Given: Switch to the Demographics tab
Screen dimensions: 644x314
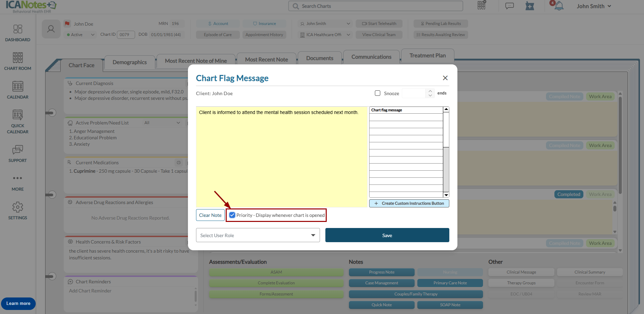Looking at the screenshot, I should click(130, 62).
